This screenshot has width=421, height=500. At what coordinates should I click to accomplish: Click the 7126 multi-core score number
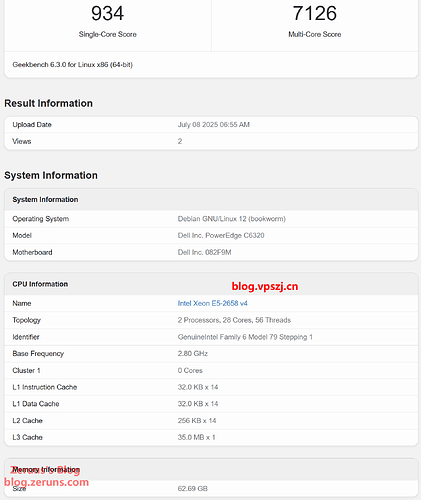315,13
